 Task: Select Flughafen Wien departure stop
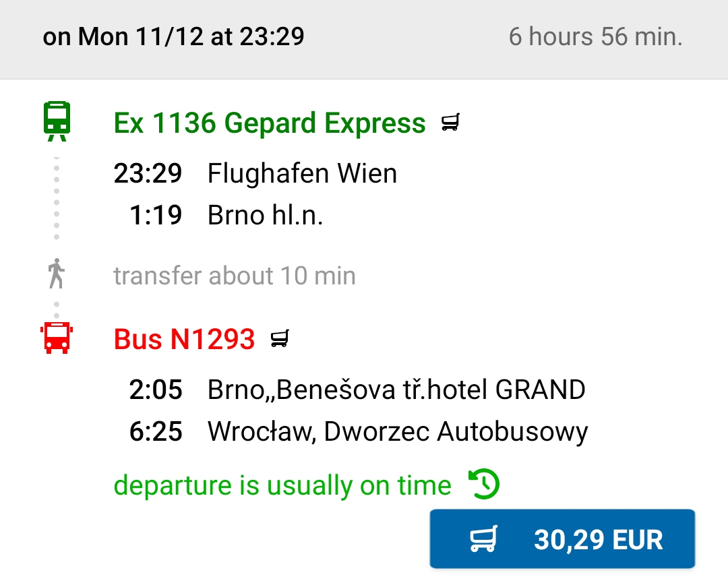click(302, 174)
